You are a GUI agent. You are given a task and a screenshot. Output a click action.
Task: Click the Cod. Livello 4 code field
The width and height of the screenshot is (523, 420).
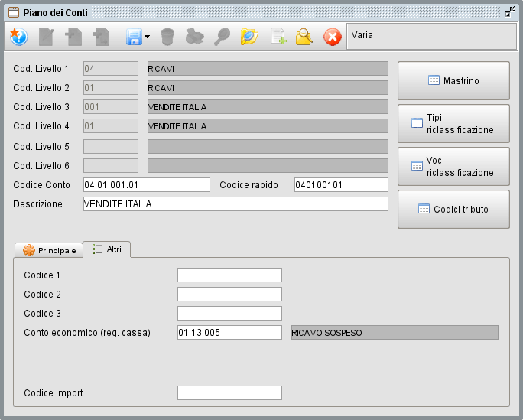(111, 126)
